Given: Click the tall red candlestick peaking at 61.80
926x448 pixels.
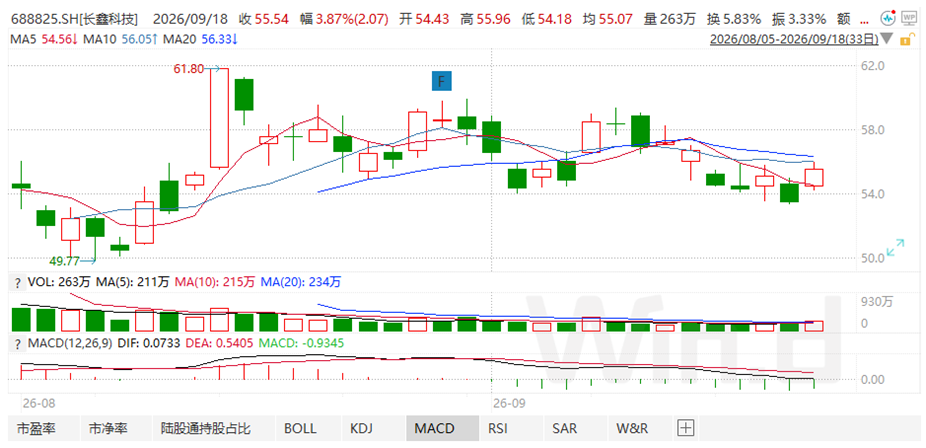Looking at the screenshot, I should (219, 118).
